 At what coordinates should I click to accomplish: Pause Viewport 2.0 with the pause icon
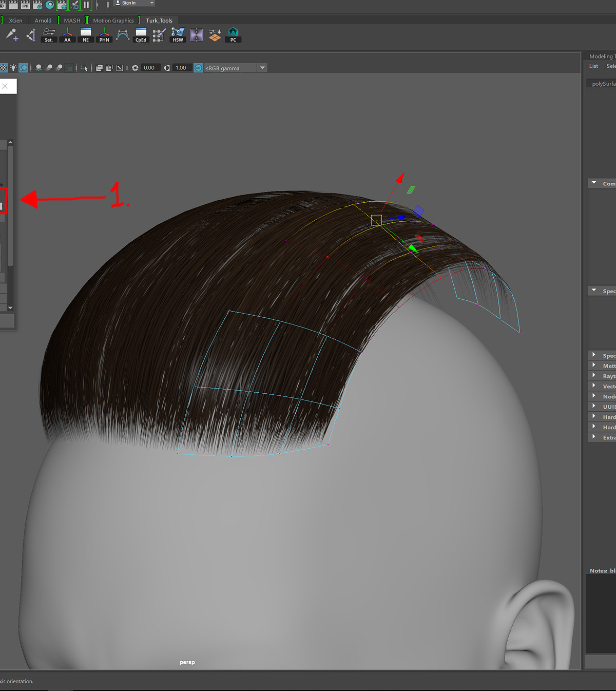pos(86,5)
